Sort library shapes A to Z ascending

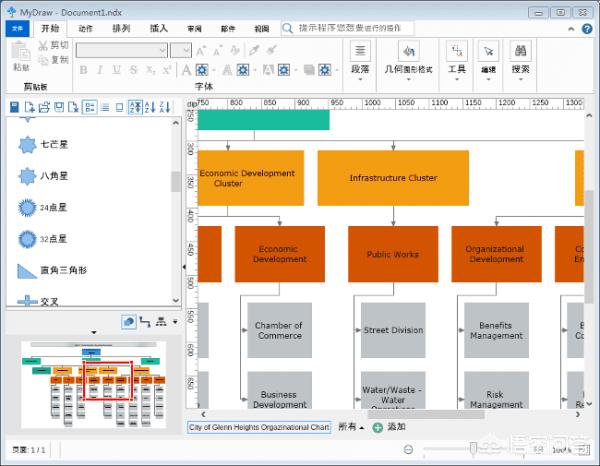pos(150,107)
